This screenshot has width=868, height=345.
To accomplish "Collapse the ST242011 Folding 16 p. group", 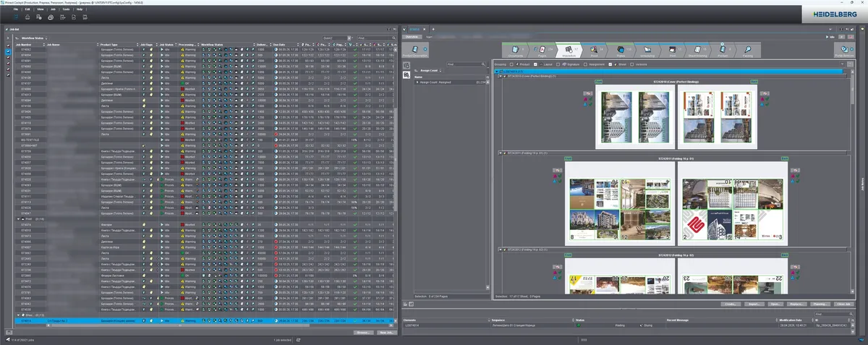I will click(501, 153).
